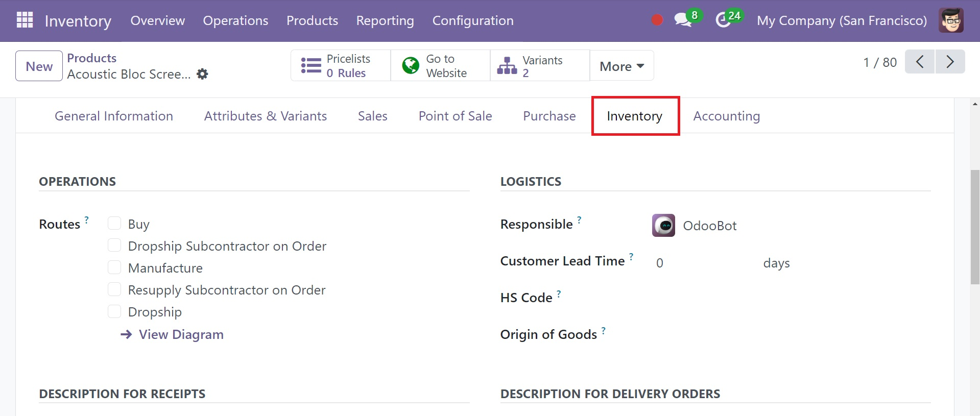Click Go to Website button
This screenshot has height=416, width=980.
[x=440, y=65]
